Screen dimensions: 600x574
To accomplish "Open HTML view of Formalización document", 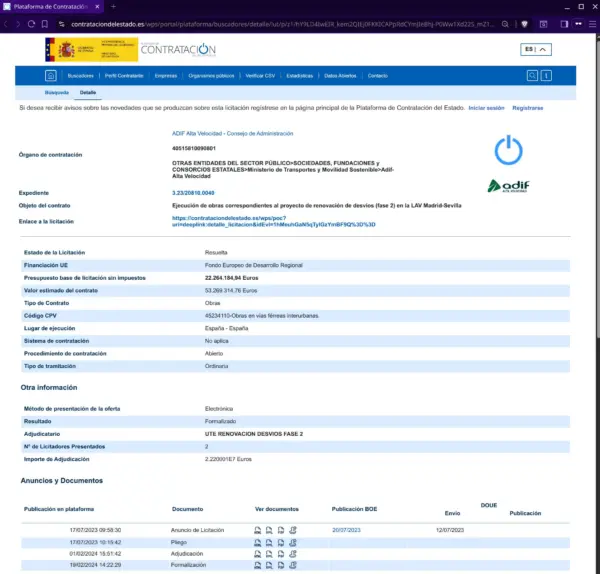I will (258, 565).
